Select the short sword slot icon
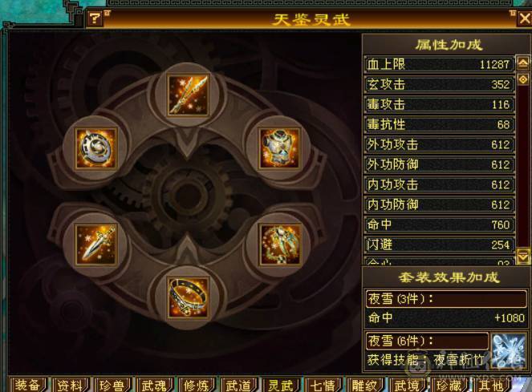This screenshot has height=392, width=532. (x=96, y=244)
